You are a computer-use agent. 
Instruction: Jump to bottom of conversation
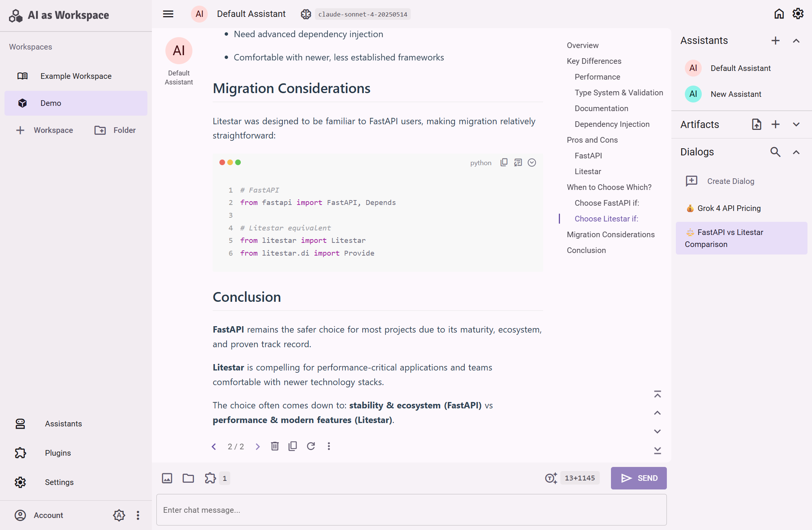pyautogui.click(x=657, y=450)
